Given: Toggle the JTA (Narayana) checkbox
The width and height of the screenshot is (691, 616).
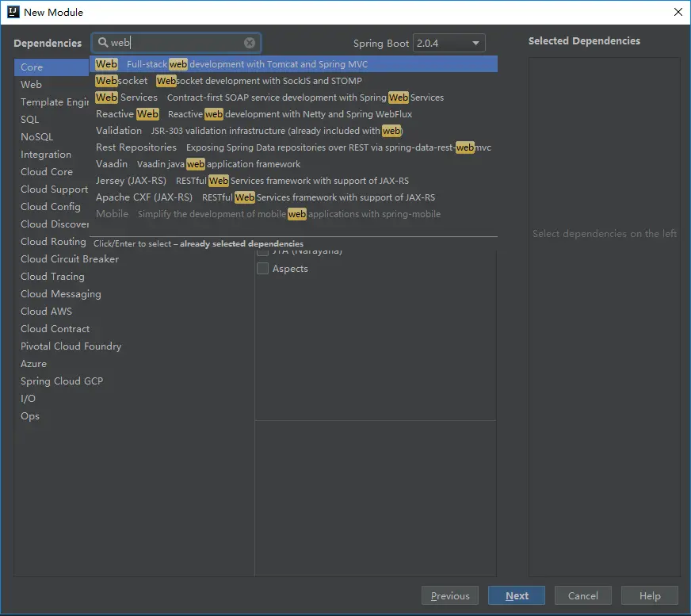Looking at the screenshot, I should 262,253.
